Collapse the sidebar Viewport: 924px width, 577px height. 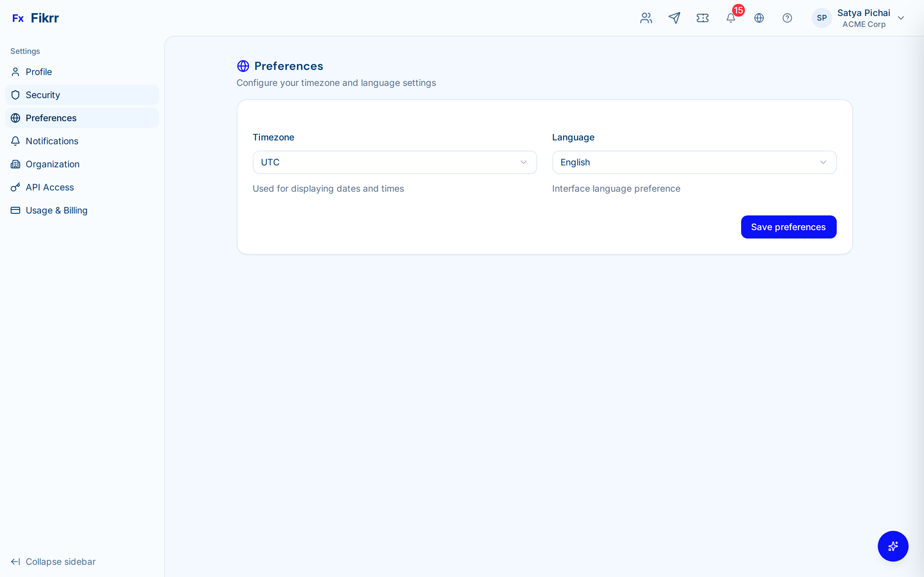[x=54, y=561]
